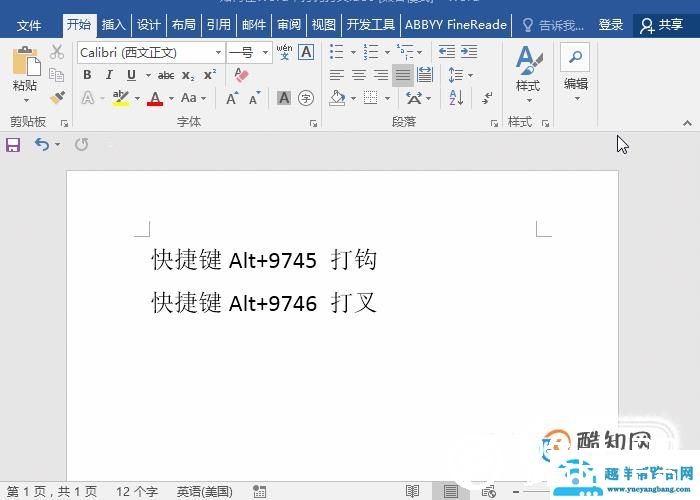Screen dimensions: 700x500
Task: Open the Calibri font name dropdown
Action: pyautogui.click(x=218, y=53)
